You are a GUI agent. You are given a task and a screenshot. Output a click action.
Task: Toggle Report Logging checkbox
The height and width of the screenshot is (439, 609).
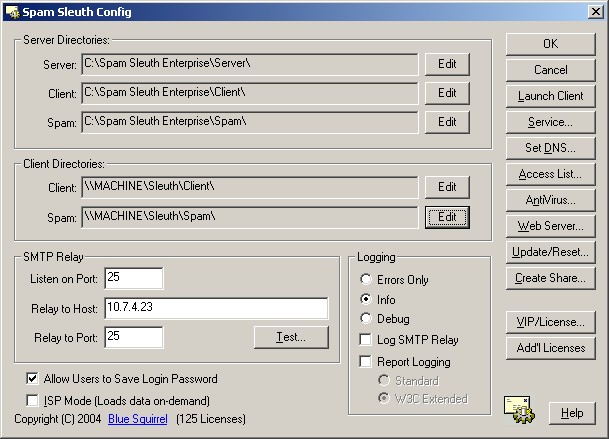pos(366,362)
